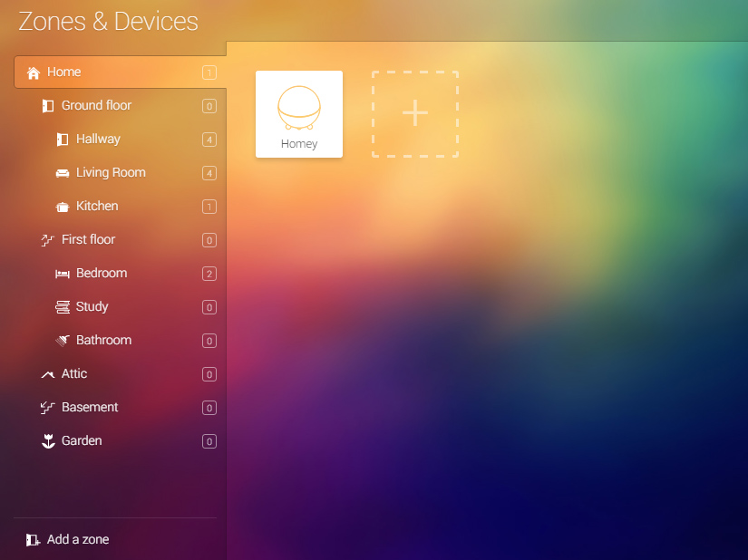Image resolution: width=748 pixels, height=560 pixels.
Task: Click the First floor stairs icon
Action: pyautogui.click(x=48, y=240)
